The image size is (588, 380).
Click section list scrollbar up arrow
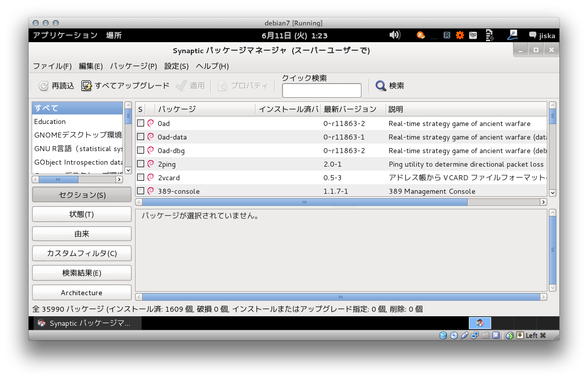click(x=128, y=105)
